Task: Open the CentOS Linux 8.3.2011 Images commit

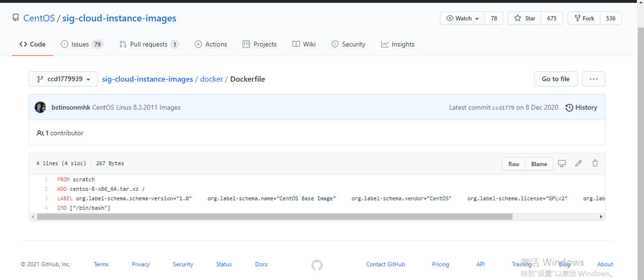Action: tap(136, 107)
